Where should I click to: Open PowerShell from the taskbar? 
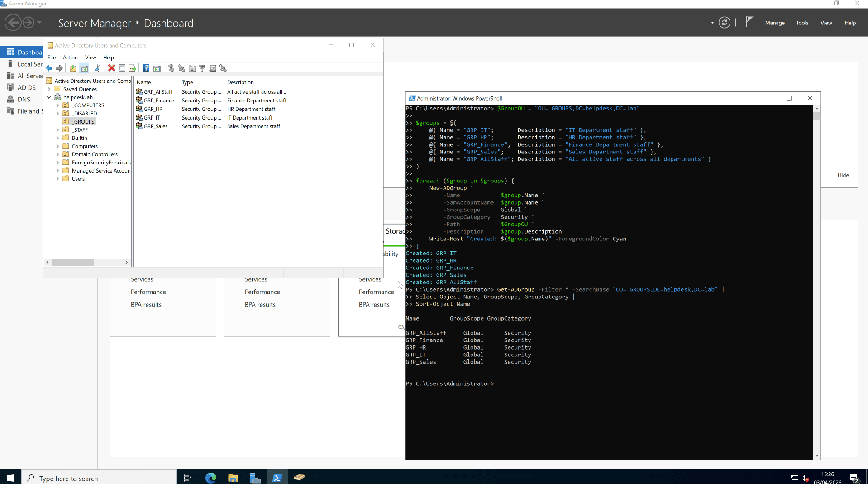pyautogui.click(x=277, y=477)
